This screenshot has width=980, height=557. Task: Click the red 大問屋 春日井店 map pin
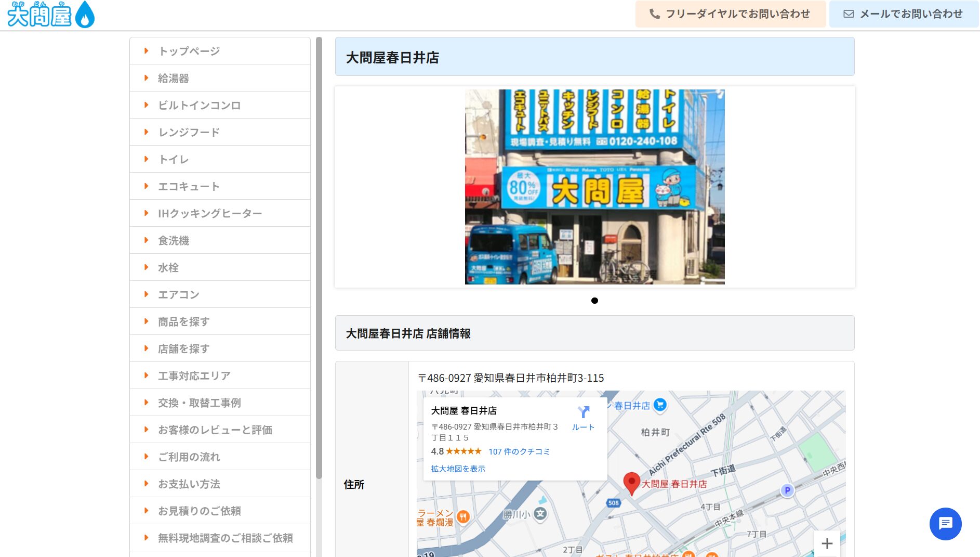point(631,483)
